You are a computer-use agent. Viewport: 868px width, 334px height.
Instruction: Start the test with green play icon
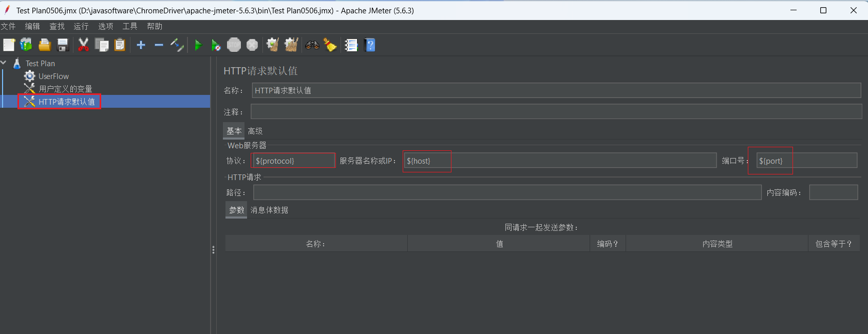[198, 45]
